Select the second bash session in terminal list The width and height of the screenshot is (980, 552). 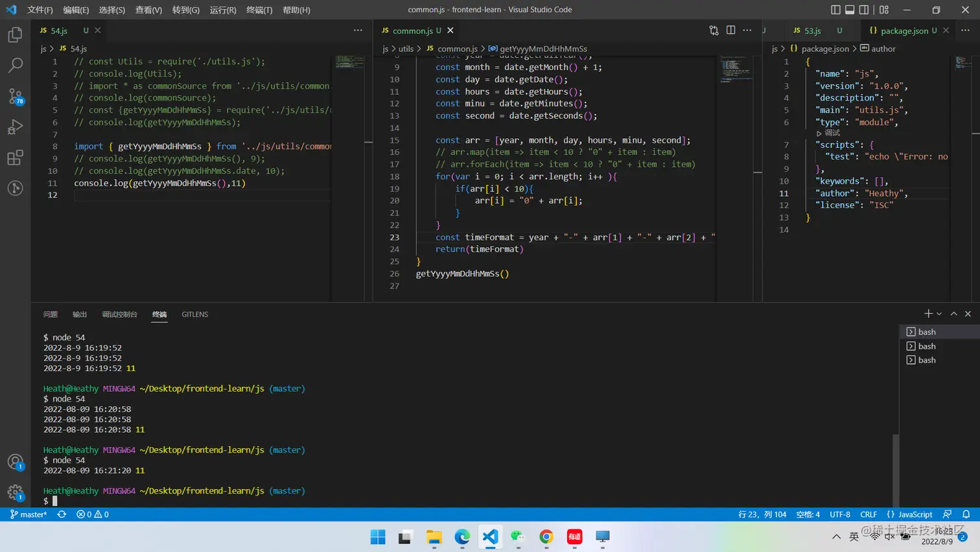coord(926,346)
